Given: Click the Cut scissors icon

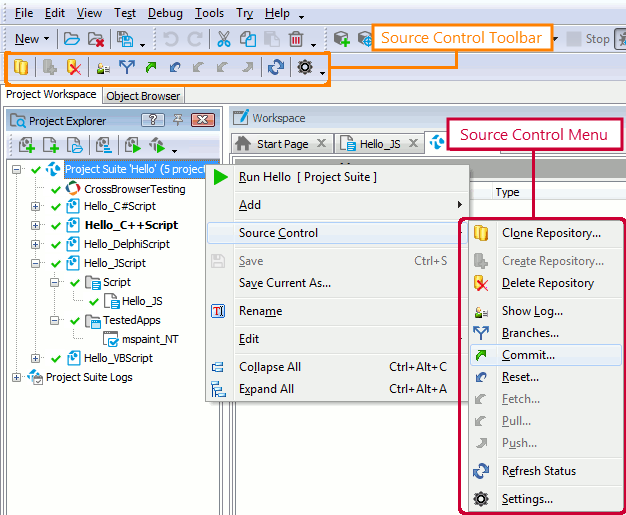Looking at the screenshot, I should click(224, 39).
